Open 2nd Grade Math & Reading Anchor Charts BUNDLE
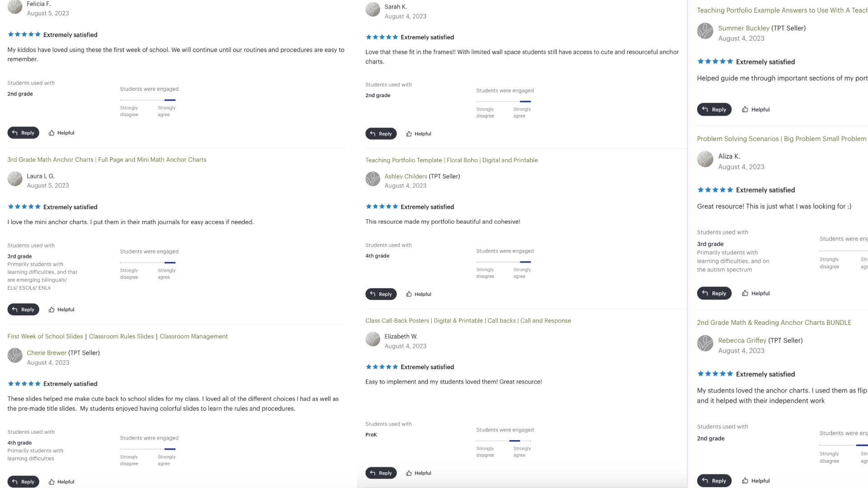This screenshot has height=488, width=868. click(x=774, y=323)
